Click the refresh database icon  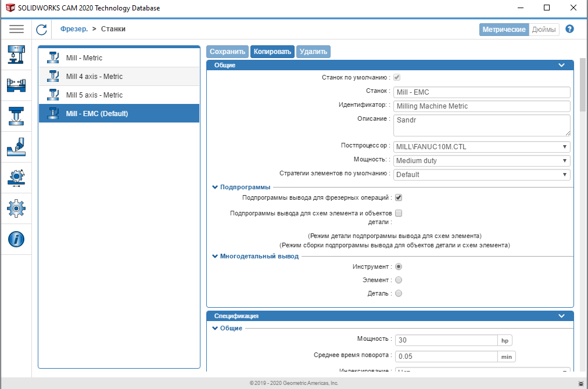(42, 29)
